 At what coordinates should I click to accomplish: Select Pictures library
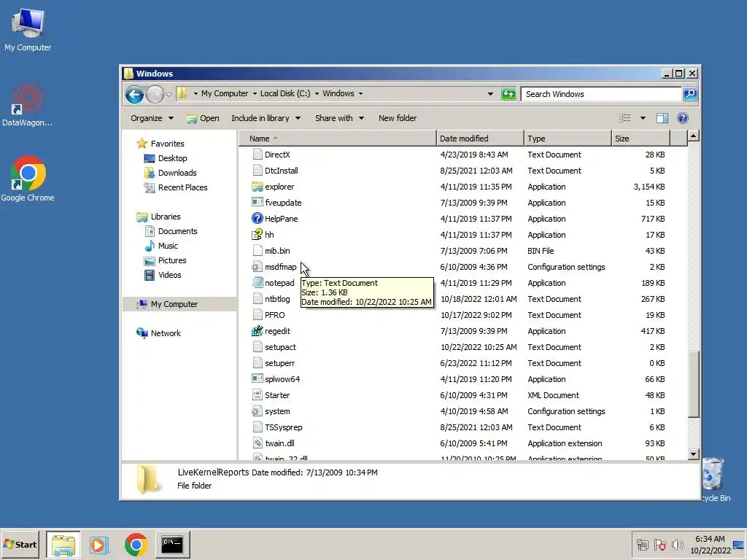coord(172,260)
